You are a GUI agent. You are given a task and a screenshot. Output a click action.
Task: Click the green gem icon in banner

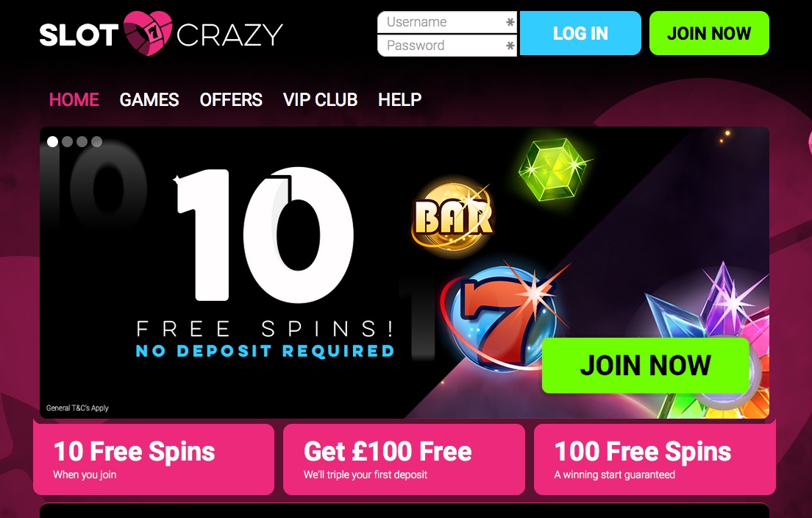click(x=553, y=169)
